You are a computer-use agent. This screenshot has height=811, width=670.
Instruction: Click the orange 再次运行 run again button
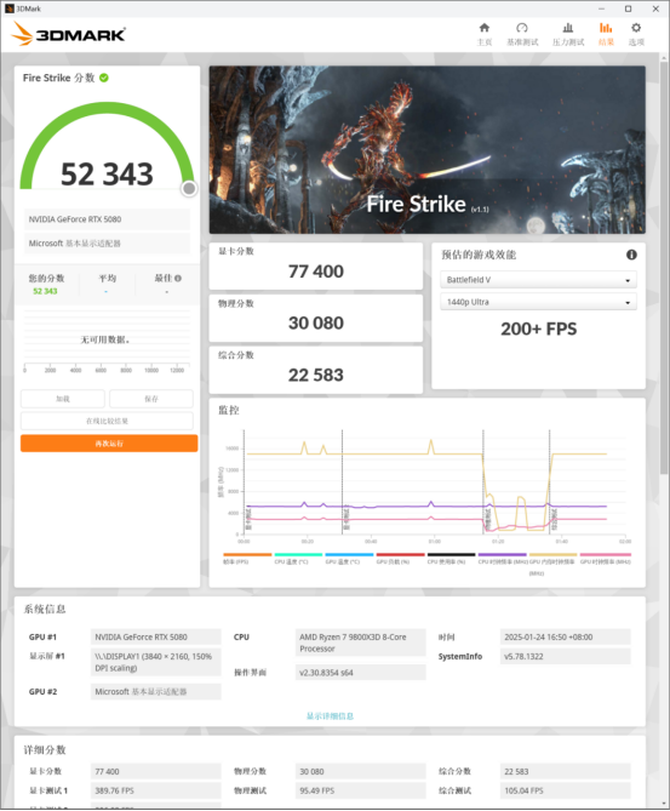[109, 443]
